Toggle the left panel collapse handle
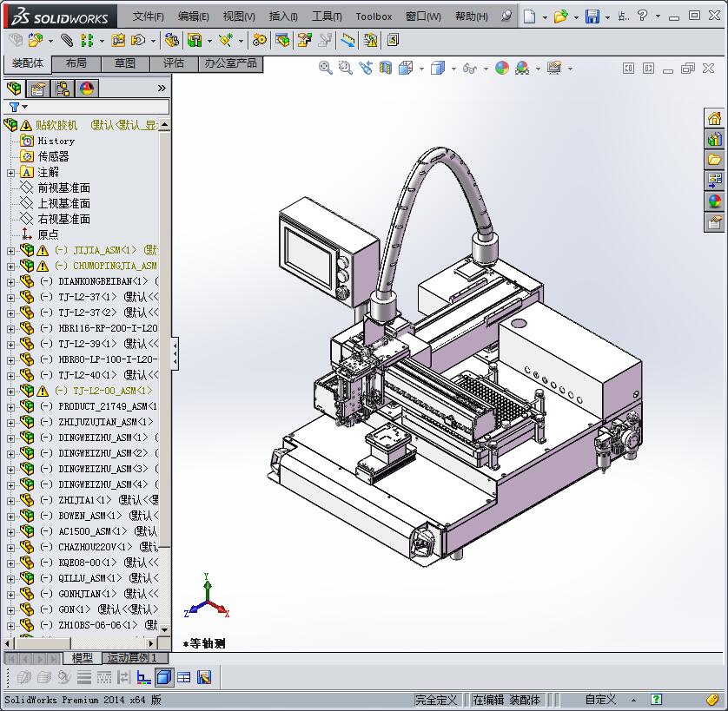 (x=175, y=352)
